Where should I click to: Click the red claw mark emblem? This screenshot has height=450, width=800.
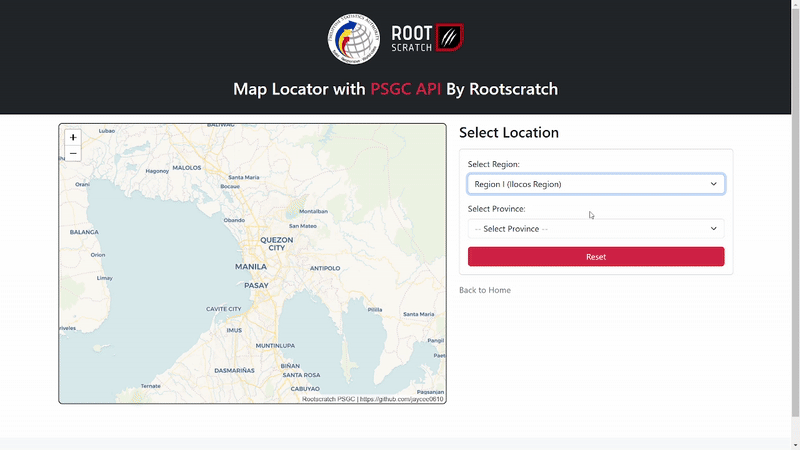pos(450,38)
